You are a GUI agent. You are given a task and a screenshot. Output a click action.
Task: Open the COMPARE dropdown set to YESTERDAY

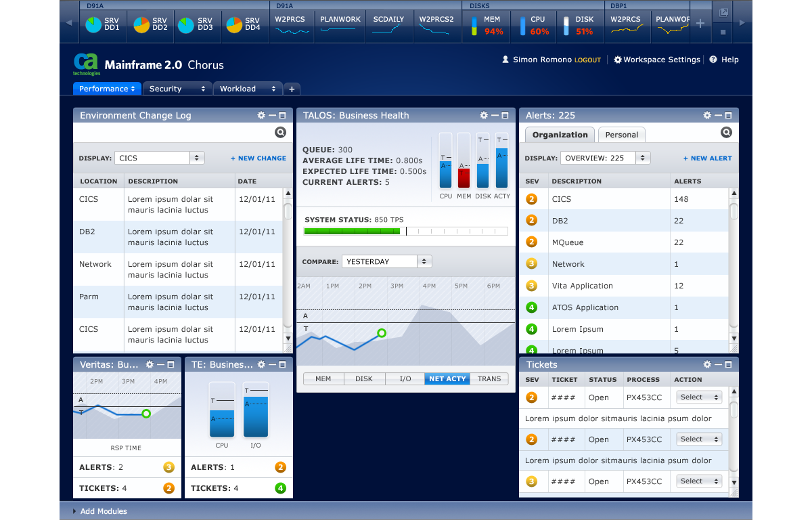click(386, 261)
